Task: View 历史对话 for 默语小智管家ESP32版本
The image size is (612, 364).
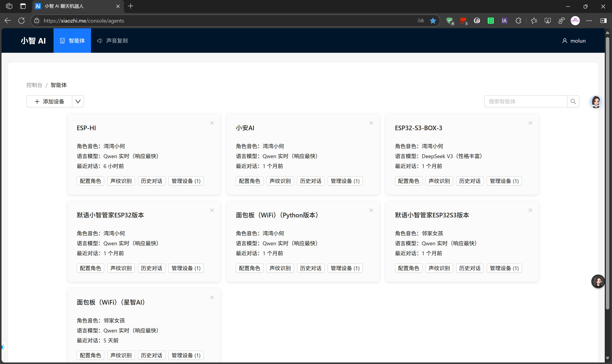Action: tap(152, 268)
